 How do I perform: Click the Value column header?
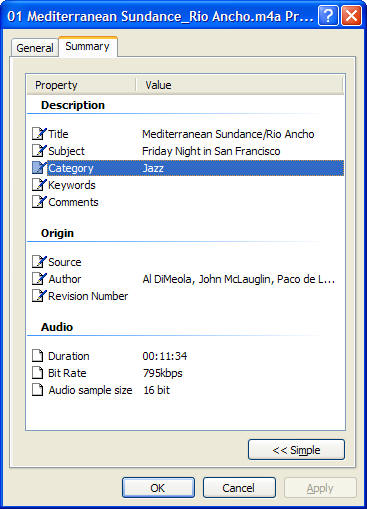tap(239, 85)
